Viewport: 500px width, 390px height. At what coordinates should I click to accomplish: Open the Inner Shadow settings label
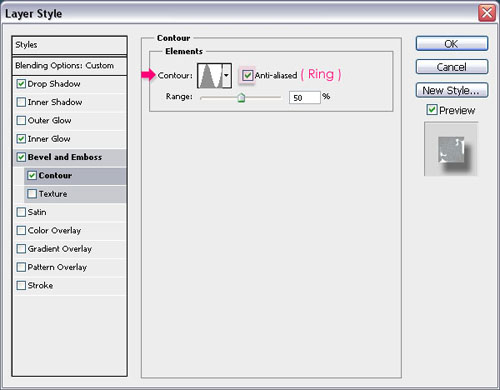coord(55,102)
